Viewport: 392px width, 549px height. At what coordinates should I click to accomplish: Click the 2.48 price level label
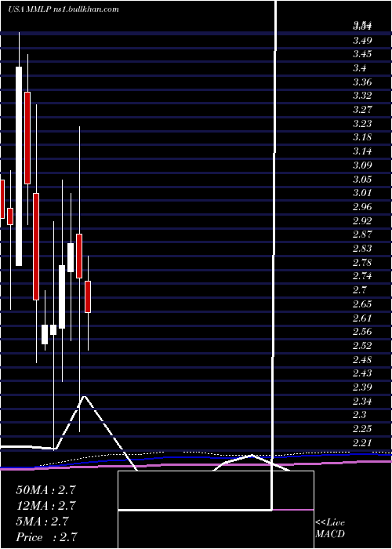pos(362,359)
